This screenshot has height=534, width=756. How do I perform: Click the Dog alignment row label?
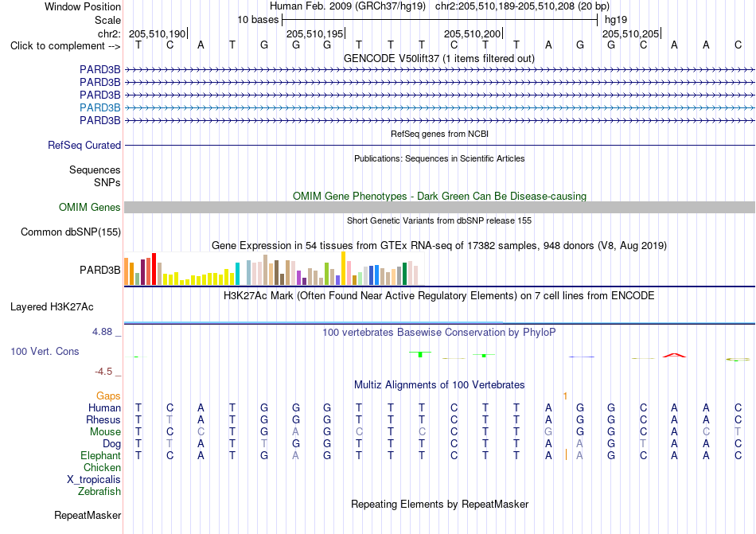[x=111, y=444]
